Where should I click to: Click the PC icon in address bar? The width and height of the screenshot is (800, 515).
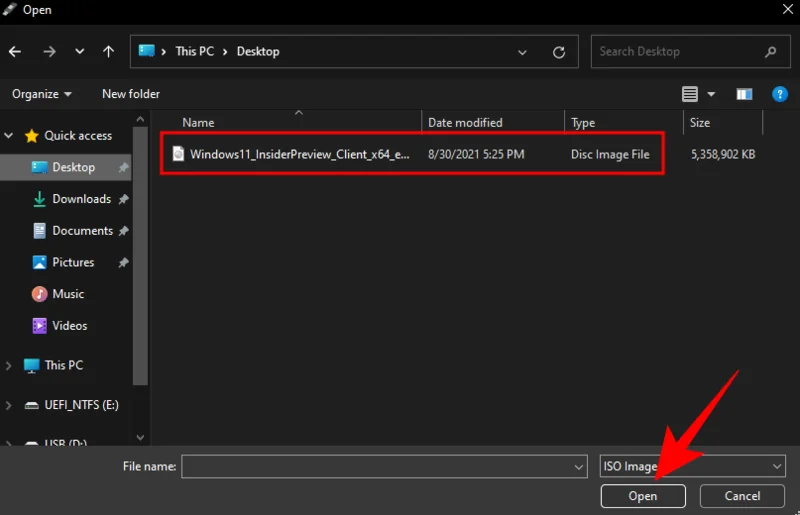pyautogui.click(x=146, y=51)
